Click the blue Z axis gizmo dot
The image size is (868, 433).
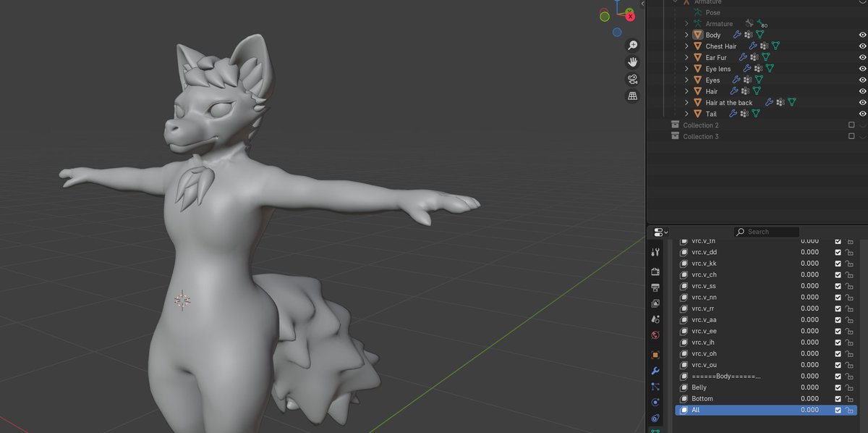[617, 33]
